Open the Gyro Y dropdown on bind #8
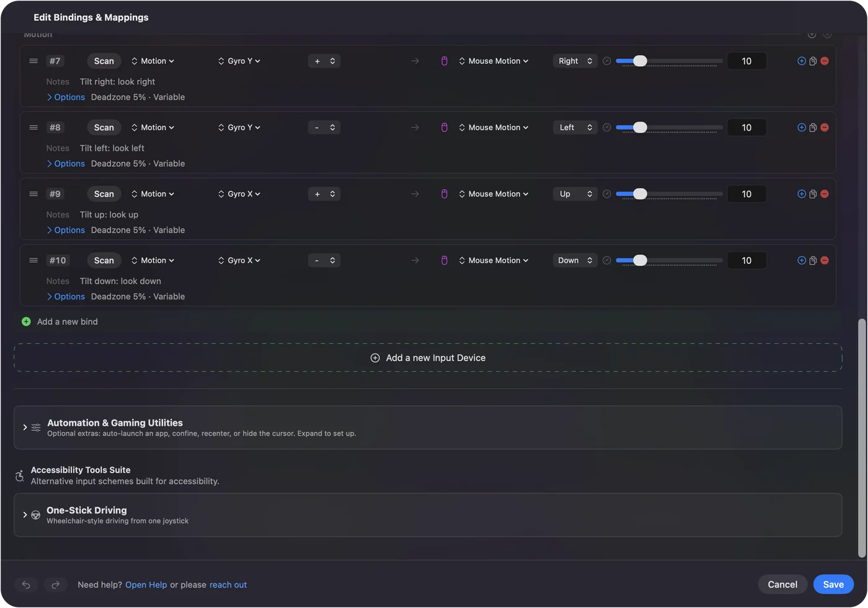 point(239,127)
